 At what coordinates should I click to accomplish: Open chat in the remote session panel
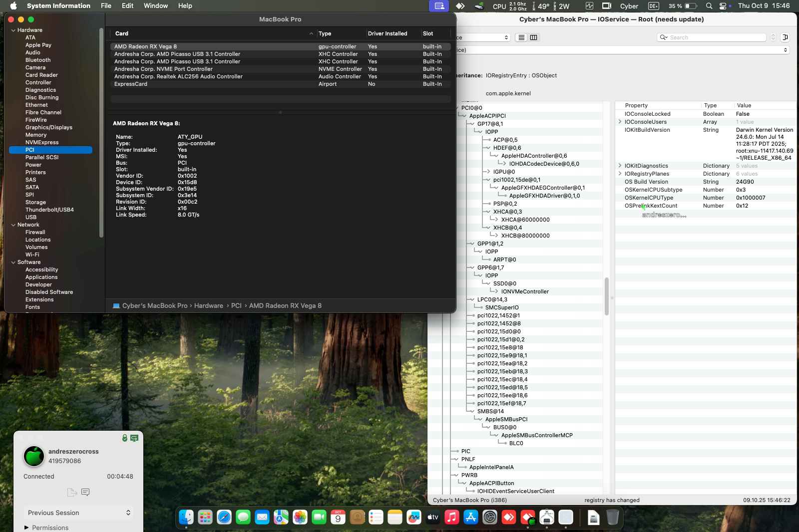click(x=85, y=493)
